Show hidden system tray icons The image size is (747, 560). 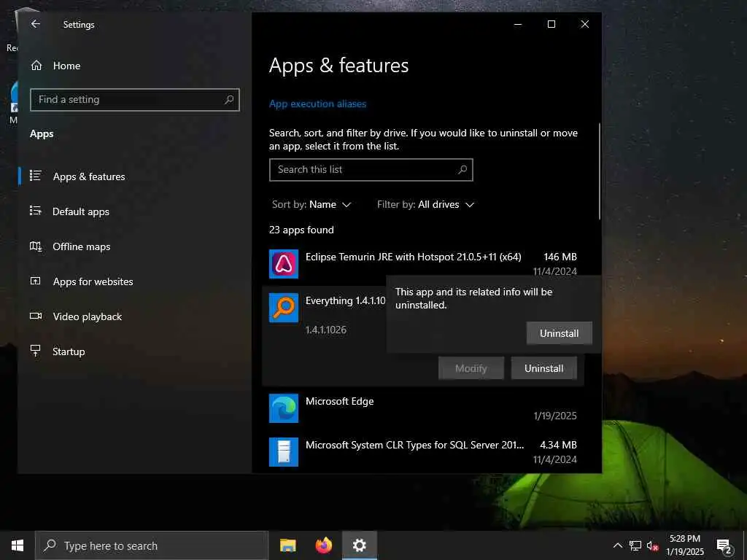(617, 545)
